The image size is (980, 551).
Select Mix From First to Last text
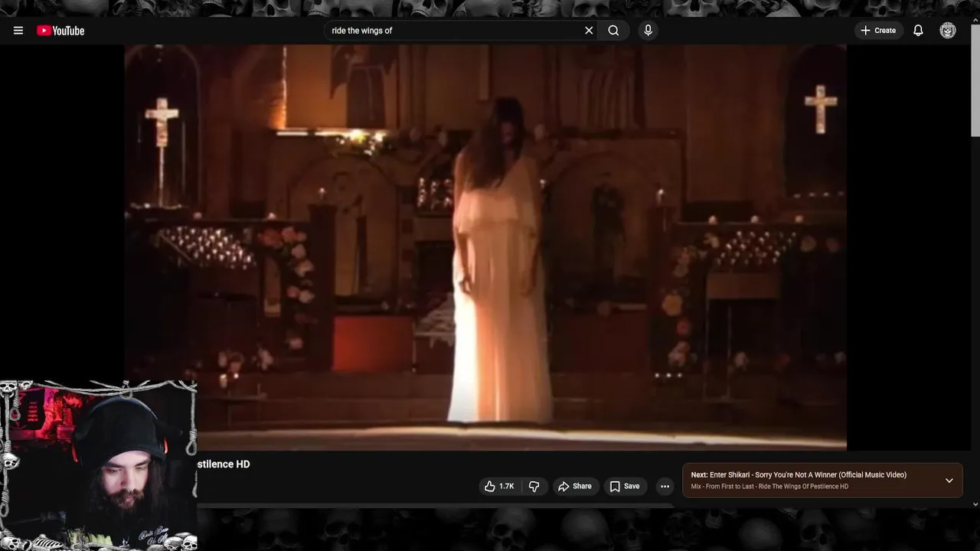click(x=769, y=487)
